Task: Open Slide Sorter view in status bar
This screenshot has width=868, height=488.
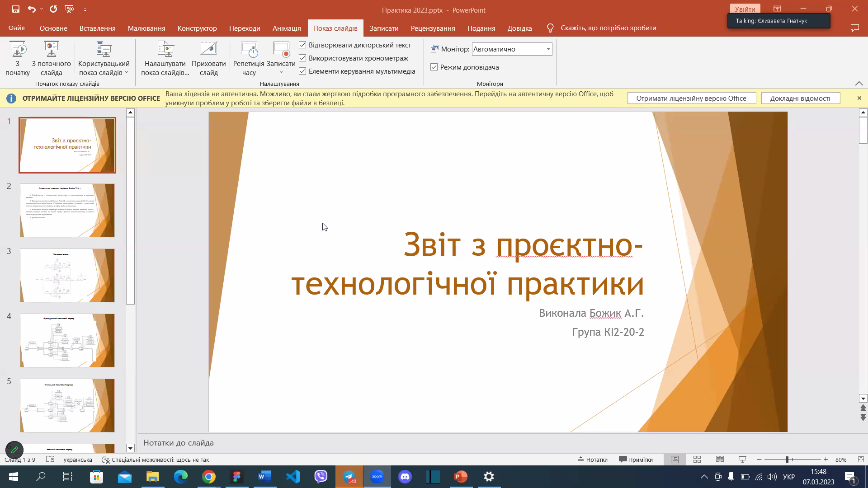Action: (x=697, y=460)
